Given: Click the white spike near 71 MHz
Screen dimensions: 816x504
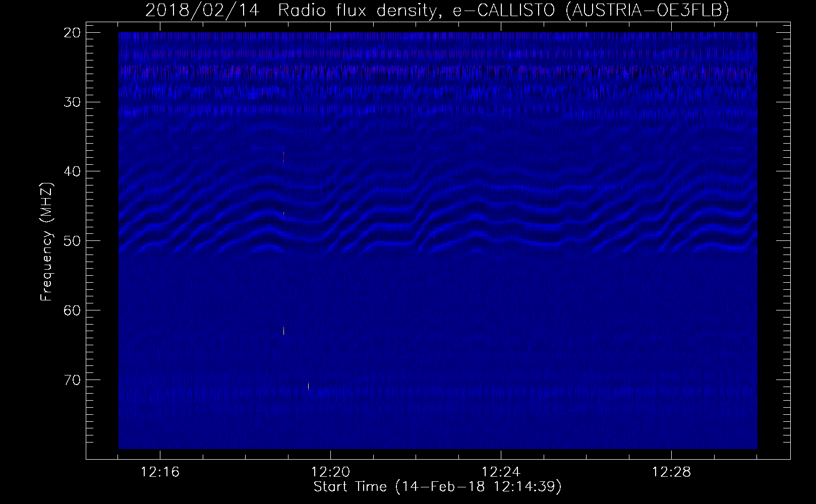Looking at the screenshot, I should 308,387.
